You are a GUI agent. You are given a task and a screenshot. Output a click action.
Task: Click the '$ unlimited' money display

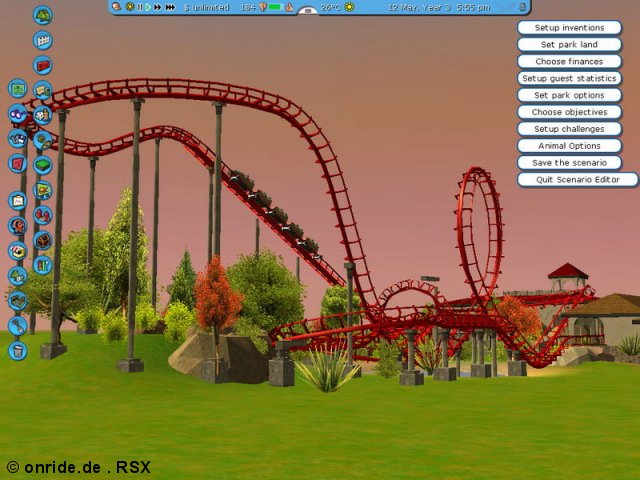pos(206,7)
